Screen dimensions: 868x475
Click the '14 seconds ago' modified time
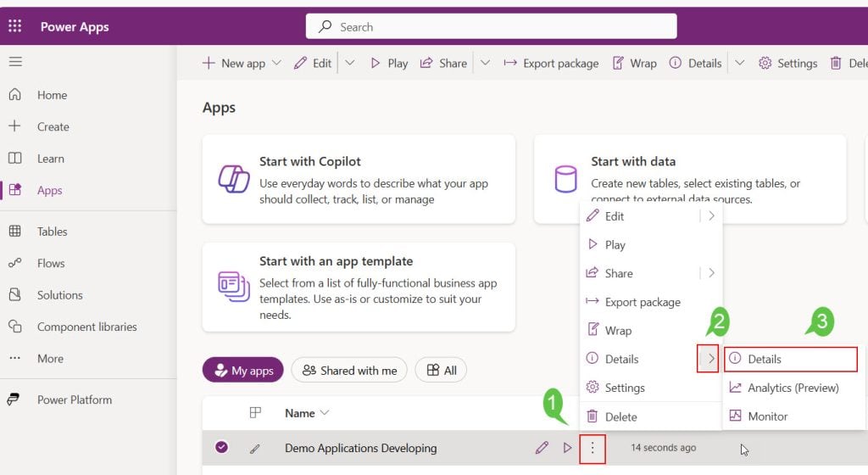click(663, 447)
